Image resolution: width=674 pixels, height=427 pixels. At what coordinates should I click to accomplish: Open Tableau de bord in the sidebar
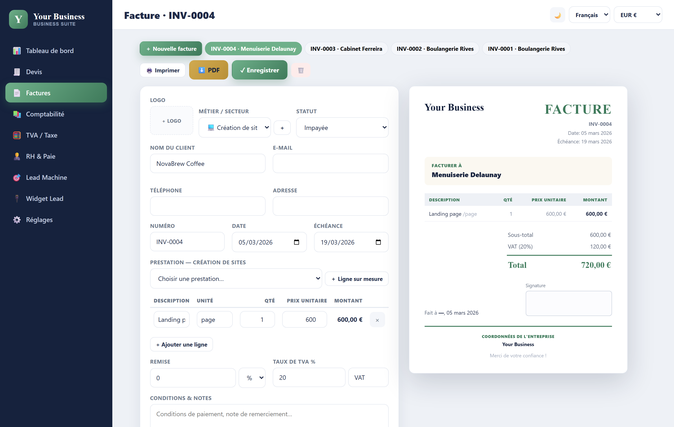(56, 51)
